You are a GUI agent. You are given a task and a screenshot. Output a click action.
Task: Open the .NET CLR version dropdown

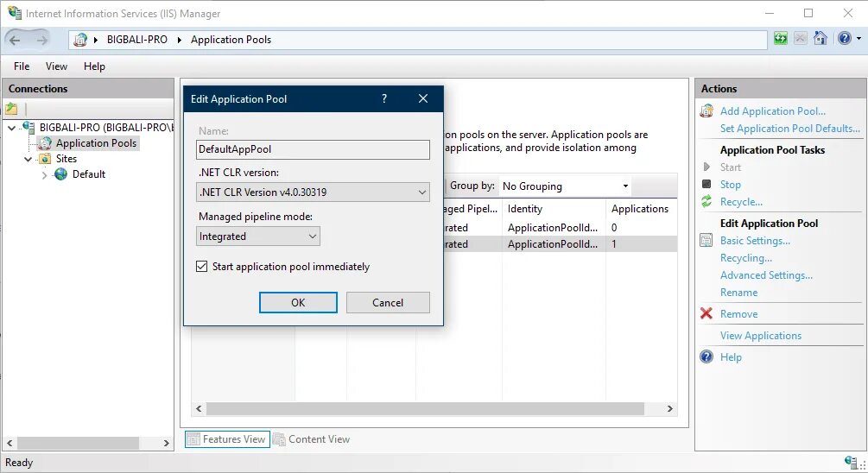coord(313,192)
